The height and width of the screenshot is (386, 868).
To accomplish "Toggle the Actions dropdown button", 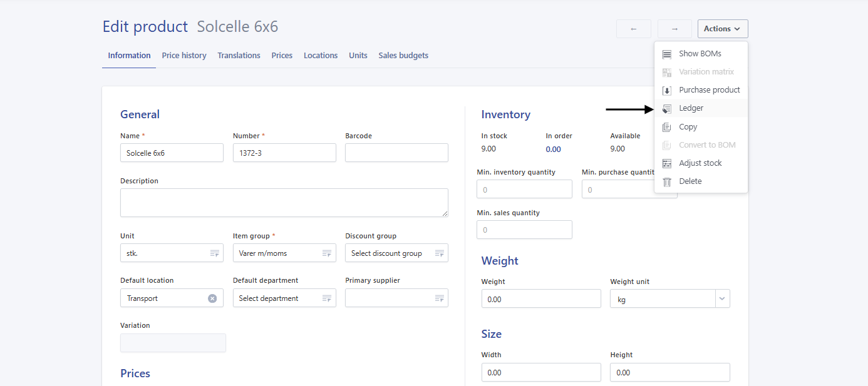I will [723, 29].
